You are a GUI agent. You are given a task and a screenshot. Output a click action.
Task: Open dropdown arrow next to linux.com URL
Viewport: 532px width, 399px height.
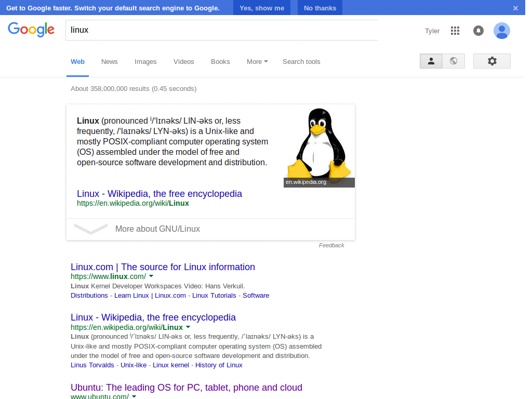(151, 276)
